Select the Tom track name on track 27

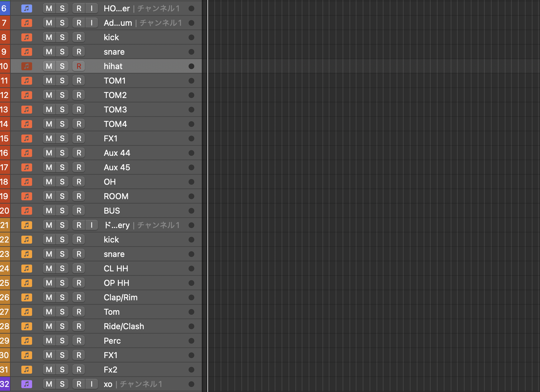click(112, 312)
